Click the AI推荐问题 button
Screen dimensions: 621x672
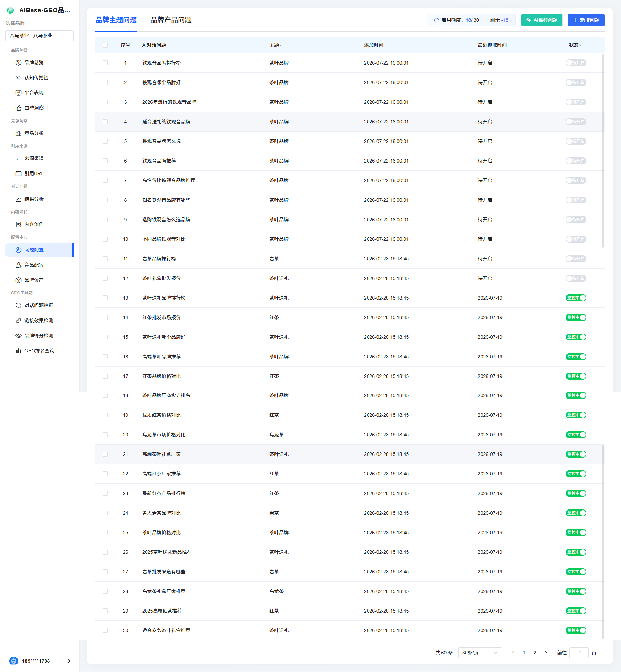(x=542, y=20)
